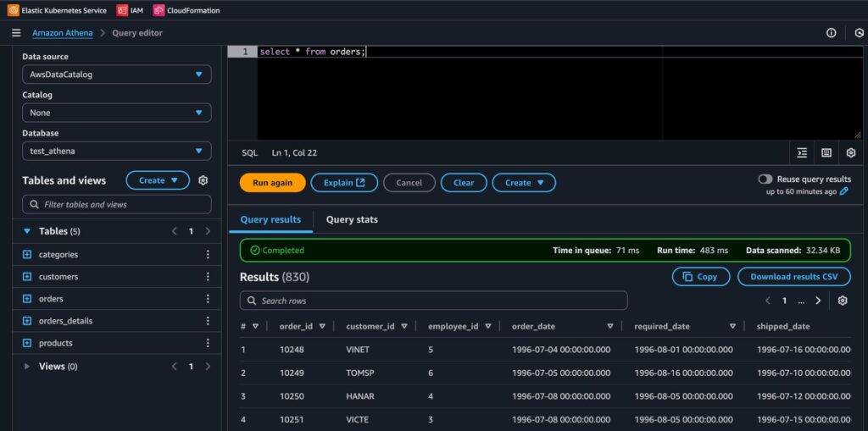The height and width of the screenshot is (431, 868).
Task: Go to previous results page arrow
Action: coord(768,301)
